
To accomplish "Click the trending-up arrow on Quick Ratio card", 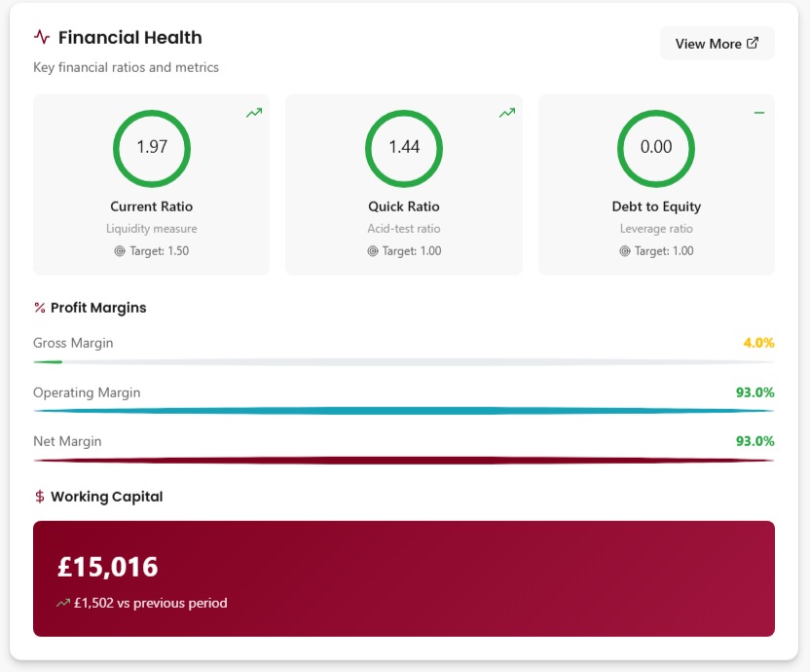I will [505, 112].
